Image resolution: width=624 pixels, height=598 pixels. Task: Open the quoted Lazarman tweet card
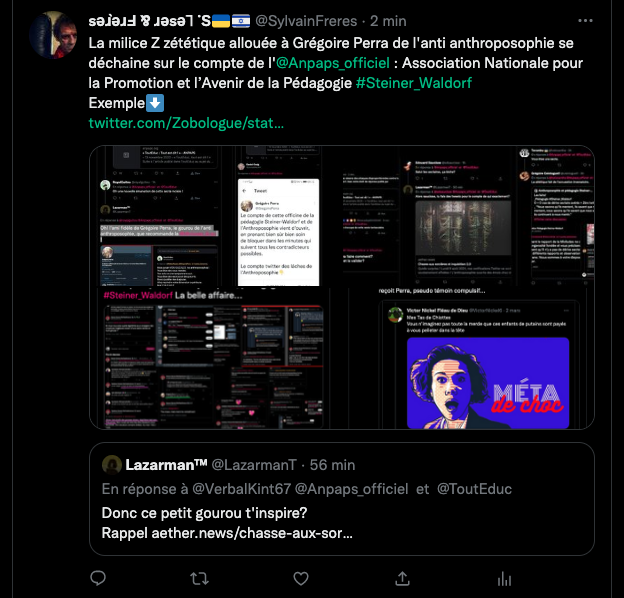(x=342, y=499)
